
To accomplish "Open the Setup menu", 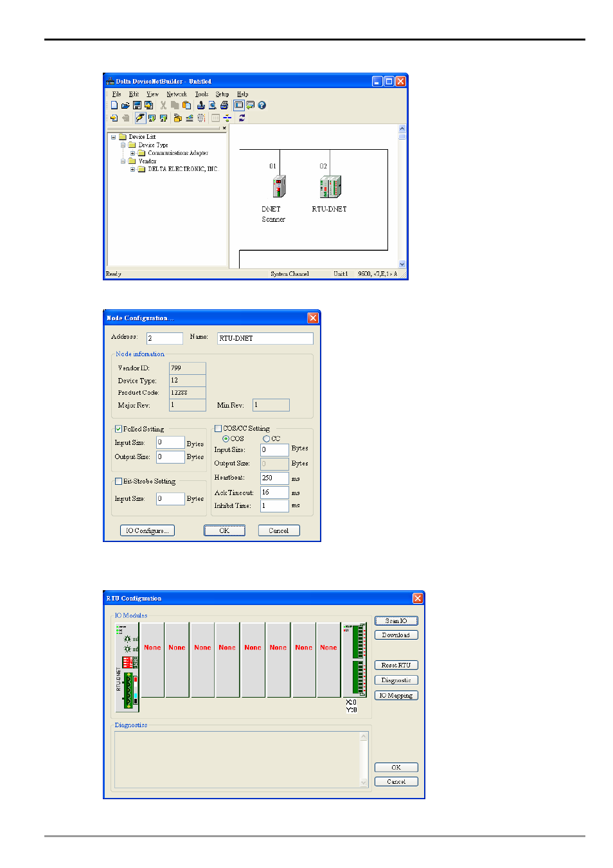I will click(222, 94).
